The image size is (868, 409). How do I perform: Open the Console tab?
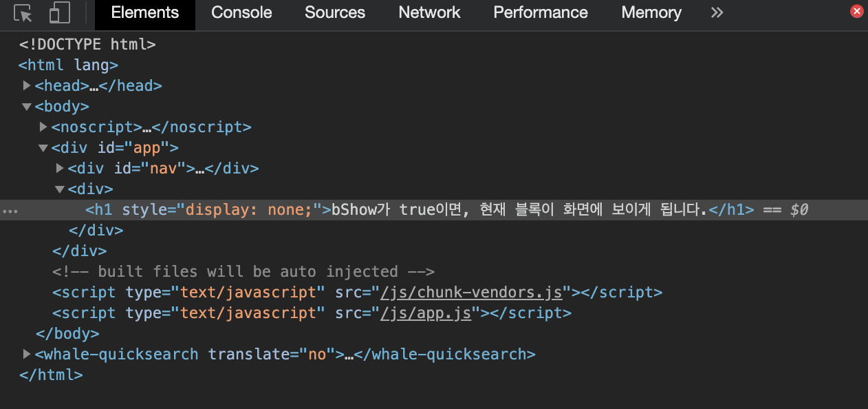[241, 12]
